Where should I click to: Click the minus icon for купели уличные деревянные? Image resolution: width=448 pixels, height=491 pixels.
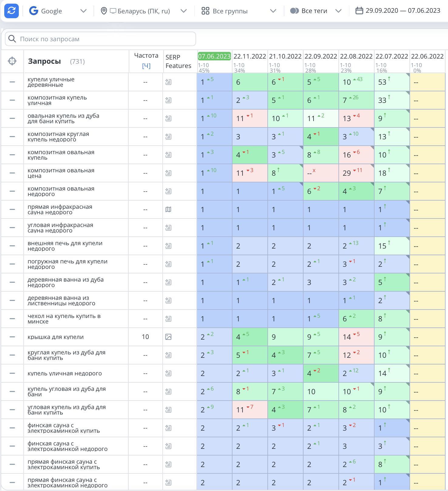(x=12, y=82)
